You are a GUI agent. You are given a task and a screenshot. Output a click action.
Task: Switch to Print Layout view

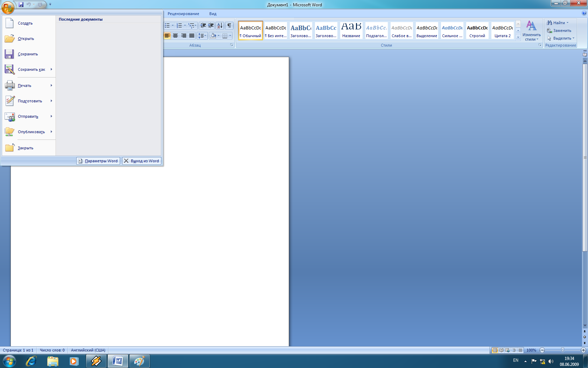495,350
